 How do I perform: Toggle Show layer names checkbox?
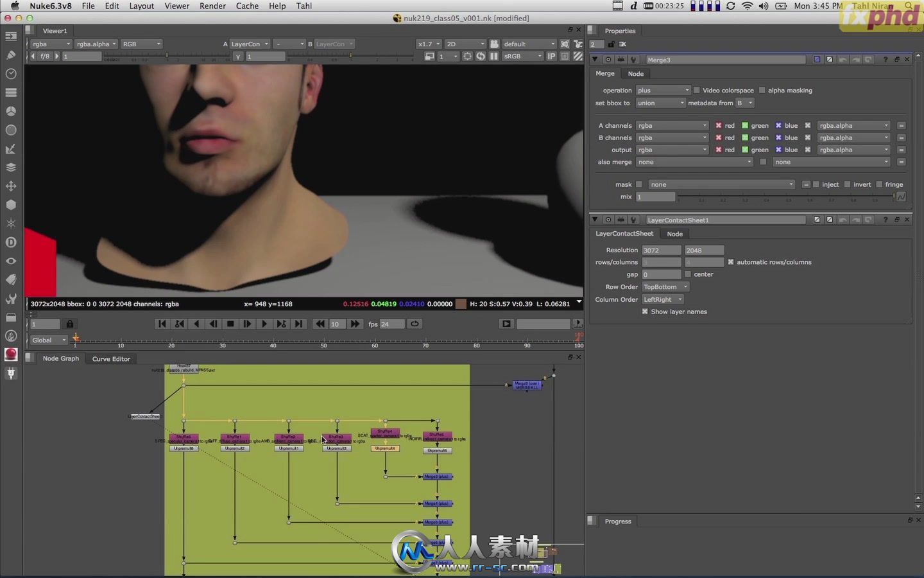(x=645, y=311)
